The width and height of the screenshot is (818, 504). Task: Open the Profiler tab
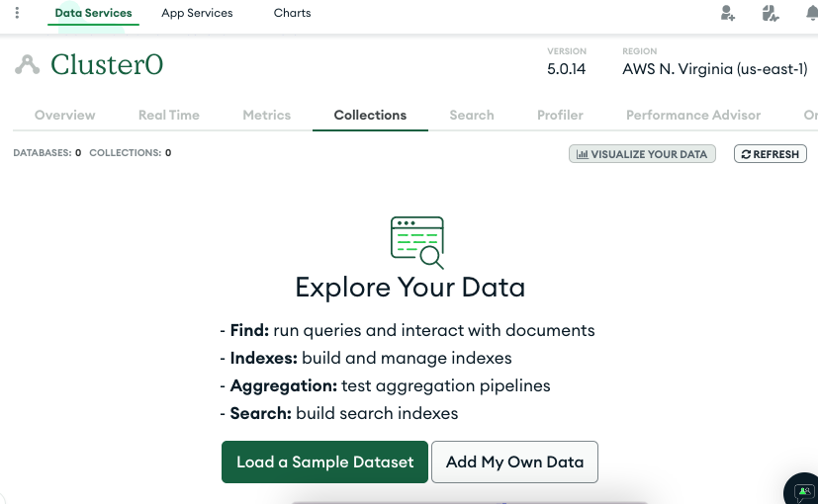pos(560,116)
